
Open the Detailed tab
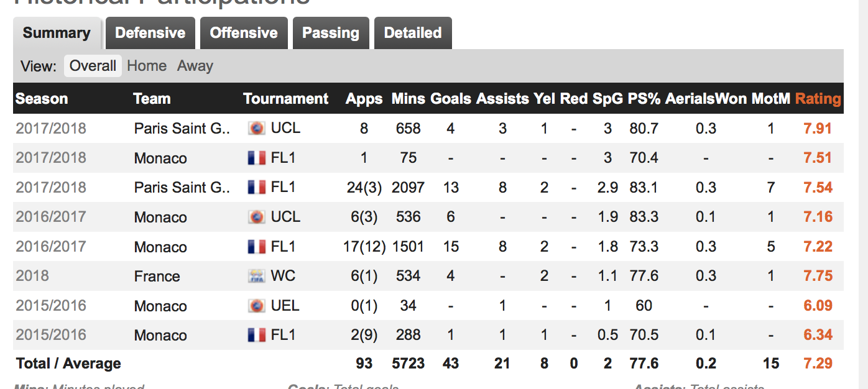(413, 33)
